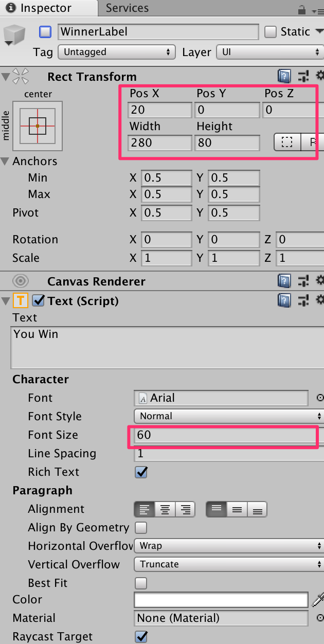Click Anchors Max Y field
The height and width of the screenshot is (644, 324).
coord(234,194)
